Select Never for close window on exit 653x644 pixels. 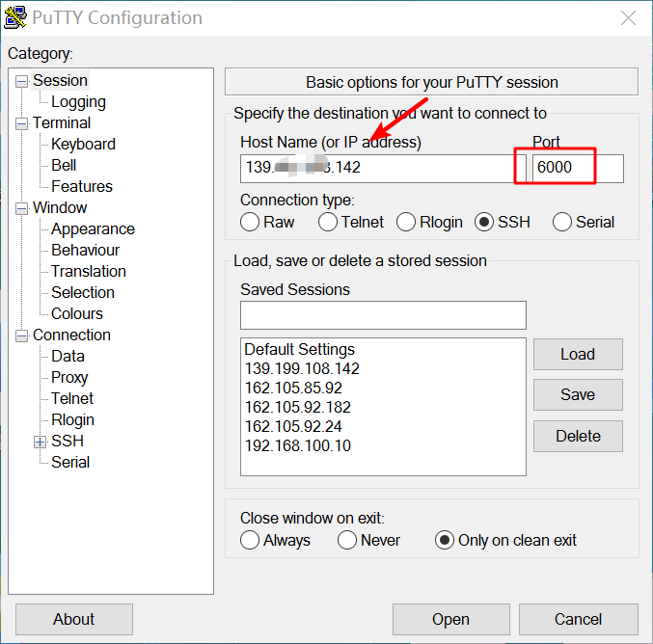tap(347, 541)
